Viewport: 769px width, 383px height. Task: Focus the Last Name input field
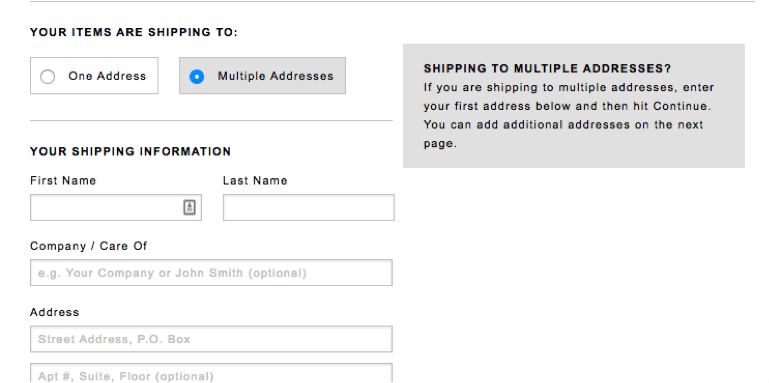[x=308, y=207]
